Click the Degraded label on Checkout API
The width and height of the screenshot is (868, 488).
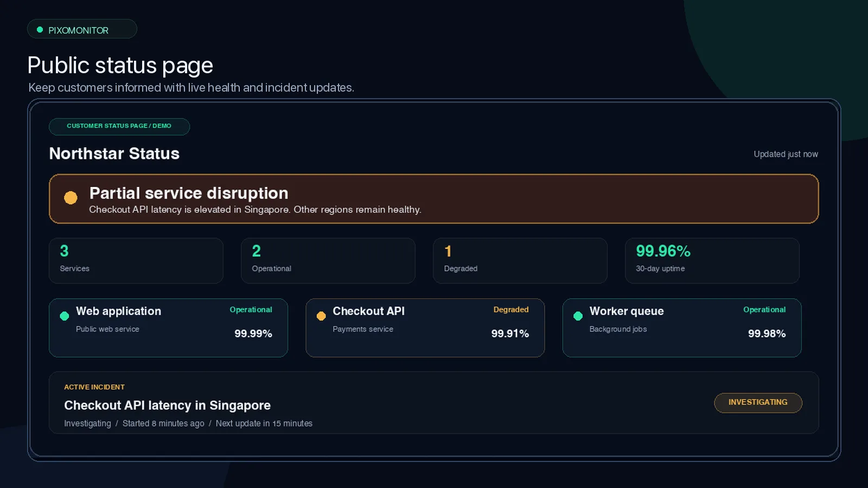coord(511,310)
